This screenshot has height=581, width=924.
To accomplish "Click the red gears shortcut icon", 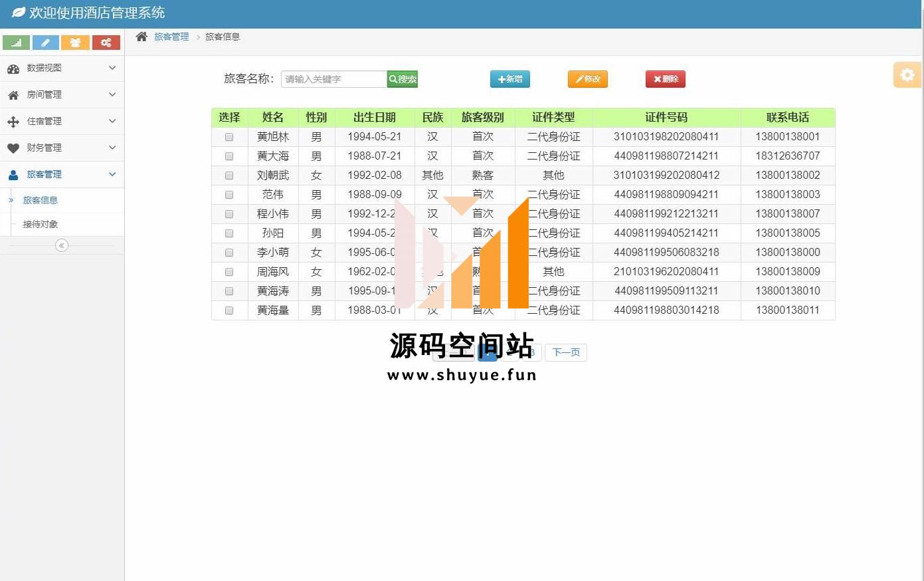I will coord(106,43).
